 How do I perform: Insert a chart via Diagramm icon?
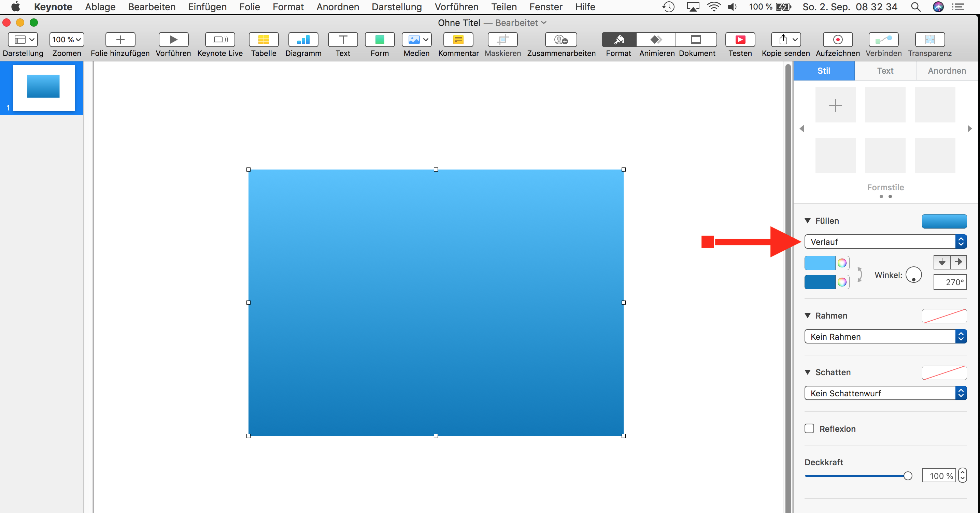coord(303,40)
